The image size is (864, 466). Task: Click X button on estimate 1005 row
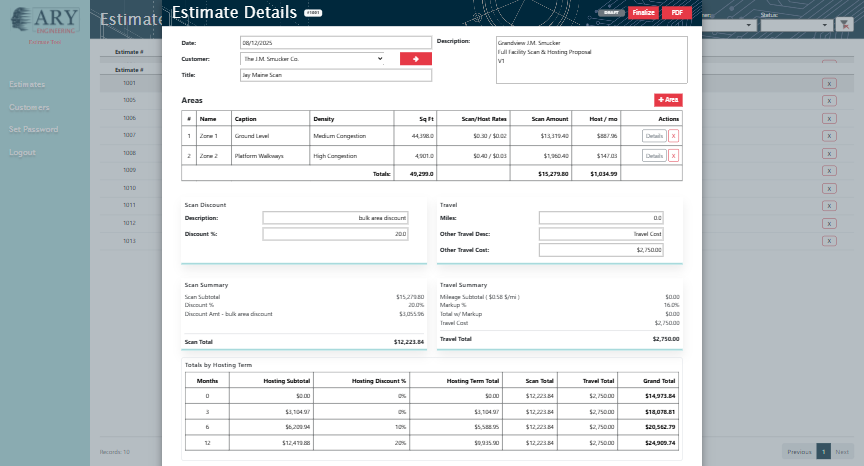829,100
